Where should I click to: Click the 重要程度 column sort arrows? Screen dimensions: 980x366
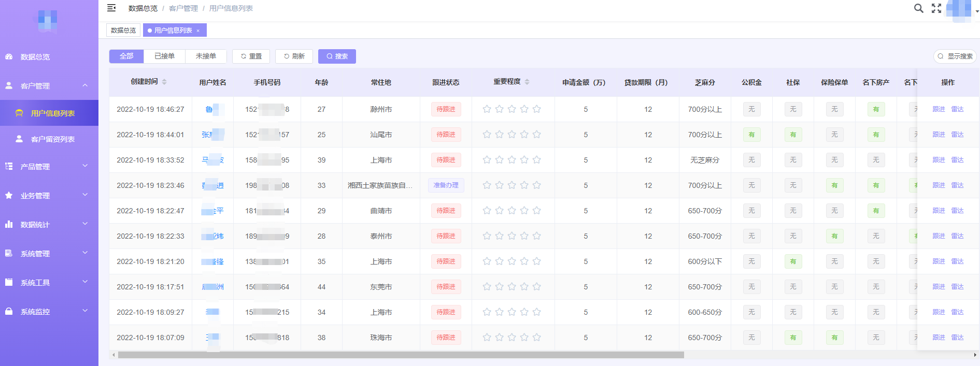[x=527, y=82]
